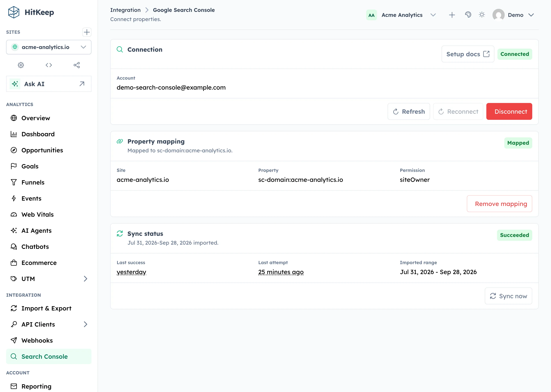Click the 'yesterday' last success value
This screenshot has height=392, width=551.
pyautogui.click(x=131, y=272)
